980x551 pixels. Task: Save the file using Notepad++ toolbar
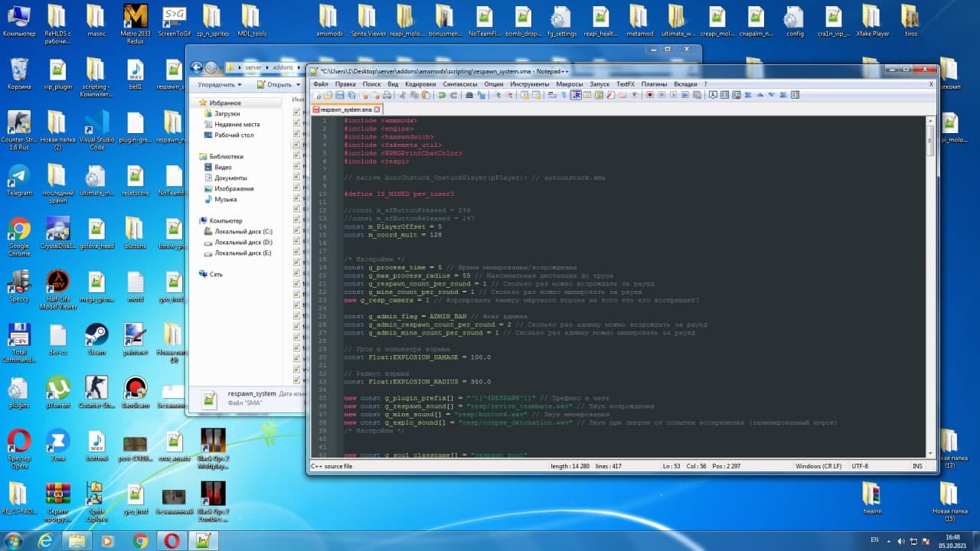click(340, 95)
